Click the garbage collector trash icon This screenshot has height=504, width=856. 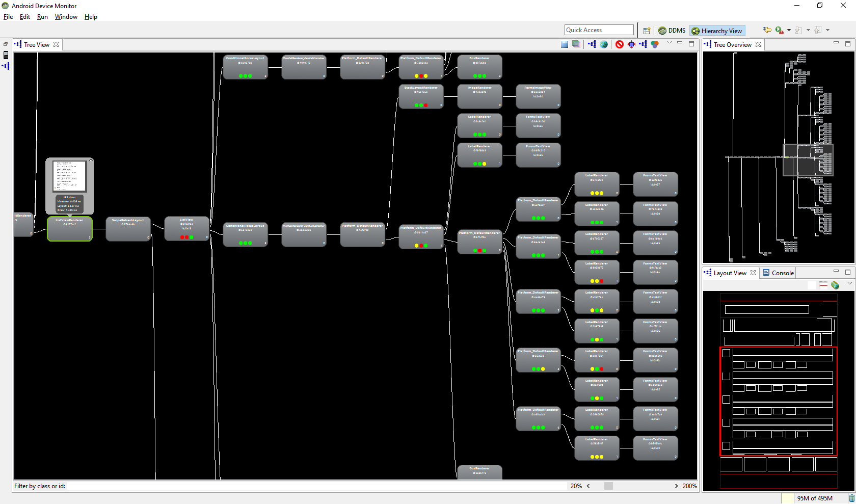coord(851,498)
